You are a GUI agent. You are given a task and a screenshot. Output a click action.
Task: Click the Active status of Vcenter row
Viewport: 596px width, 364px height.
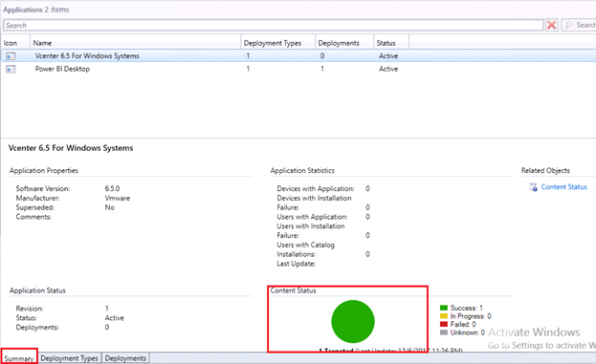point(388,55)
